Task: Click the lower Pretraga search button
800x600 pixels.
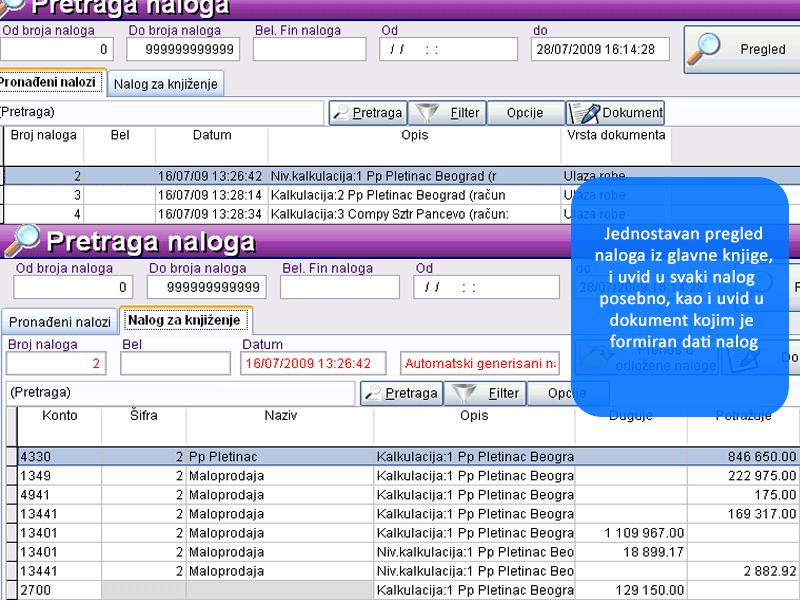Action: [x=400, y=393]
